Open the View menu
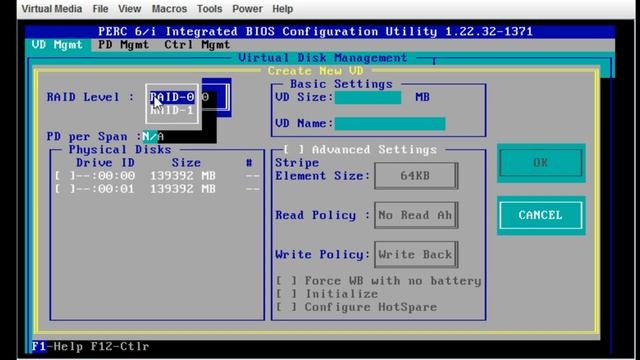Image resolution: width=640 pixels, height=360 pixels. [x=129, y=9]
